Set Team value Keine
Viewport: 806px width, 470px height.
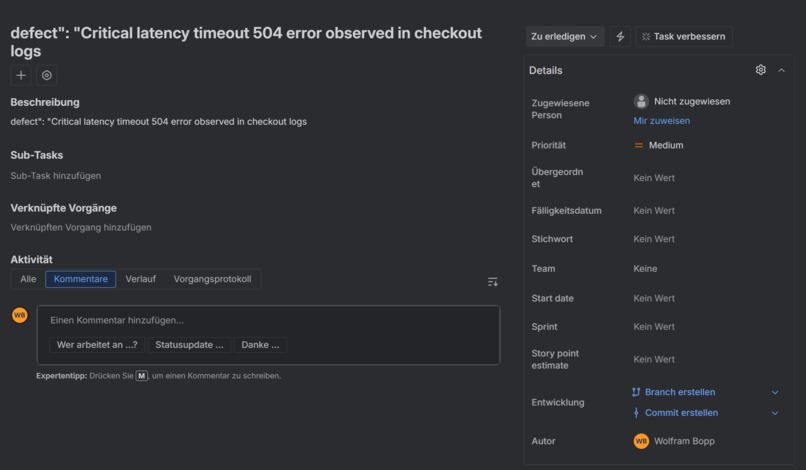tap(645, 269)
